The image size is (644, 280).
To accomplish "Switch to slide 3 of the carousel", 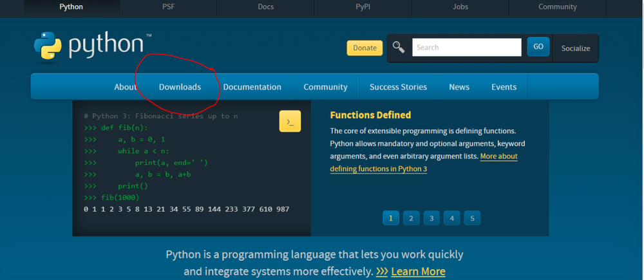I will 431,218.
